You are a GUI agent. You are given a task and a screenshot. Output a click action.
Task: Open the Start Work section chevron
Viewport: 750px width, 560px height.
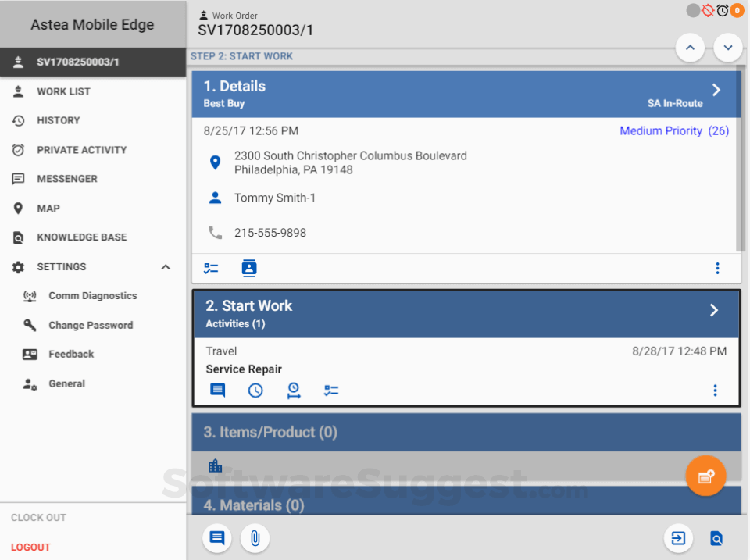[x=713, y=310]
